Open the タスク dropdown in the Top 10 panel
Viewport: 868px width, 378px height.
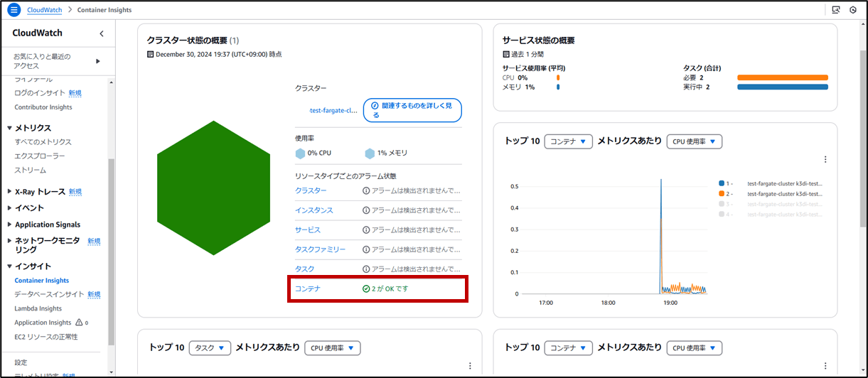pos(210,348)
